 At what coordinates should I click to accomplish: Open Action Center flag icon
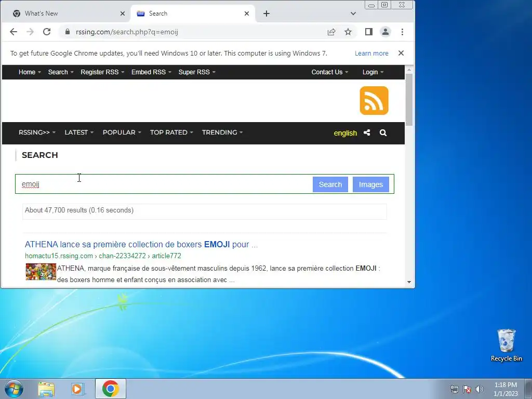[467, 389]
